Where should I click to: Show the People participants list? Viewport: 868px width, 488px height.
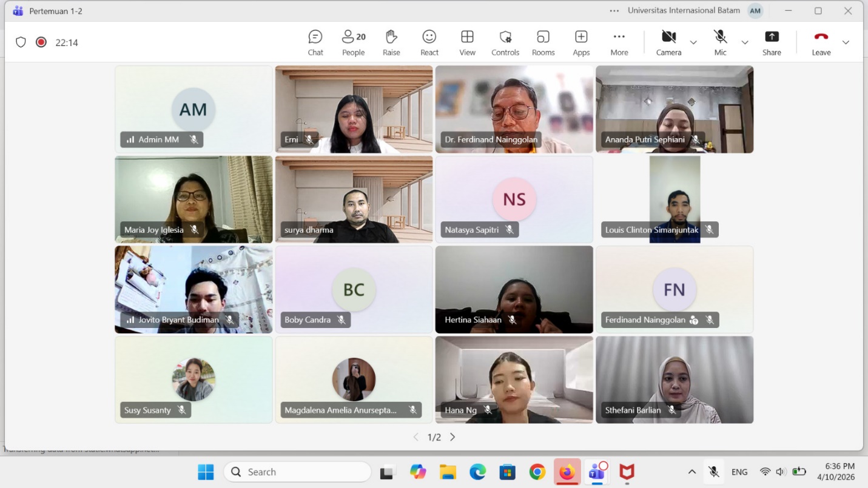click(x=353, y=42)
